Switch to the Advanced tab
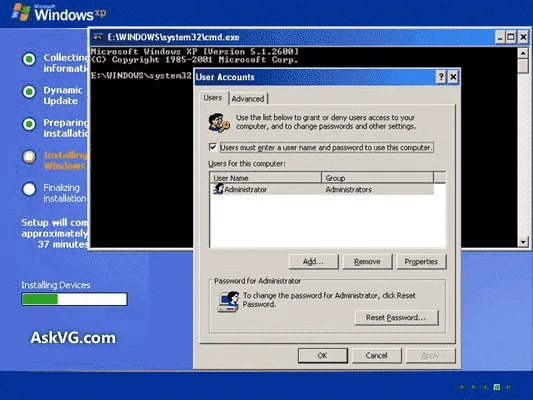Viewport: 533px width, 400px height. click(x=248, y=99)
